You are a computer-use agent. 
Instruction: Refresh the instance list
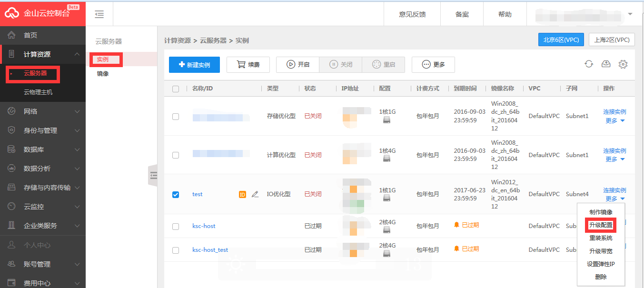click(589, 64)
